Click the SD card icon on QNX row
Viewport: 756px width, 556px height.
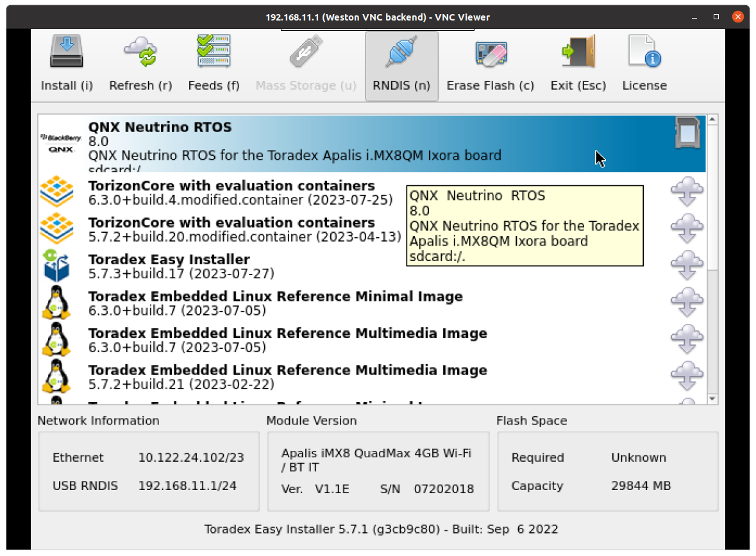pyautogui.click(x=687, y=133)
